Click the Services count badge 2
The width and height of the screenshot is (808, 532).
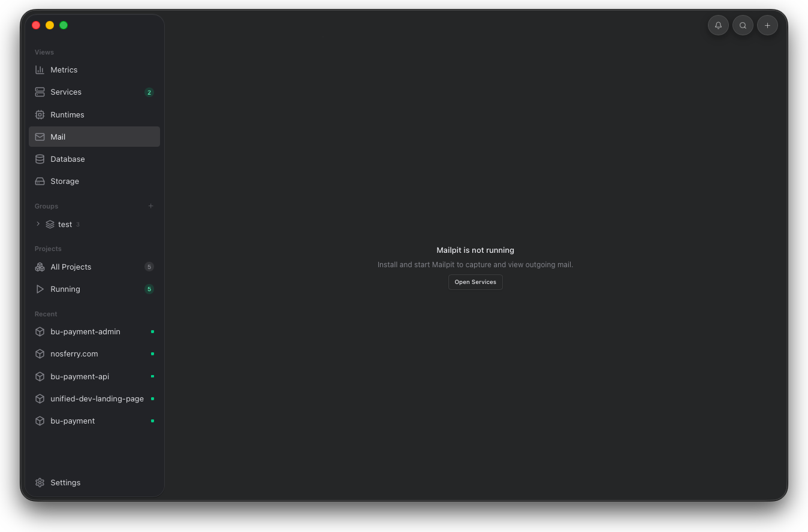coord(149,92)
